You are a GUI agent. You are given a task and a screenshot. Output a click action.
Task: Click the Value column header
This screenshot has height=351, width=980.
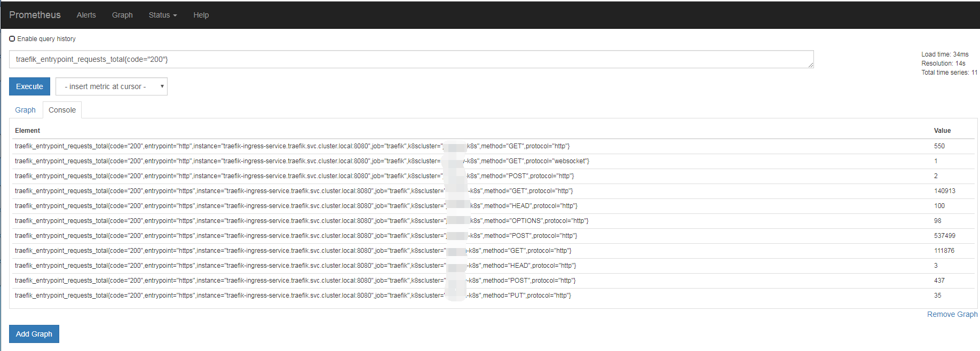pos(942,131)
